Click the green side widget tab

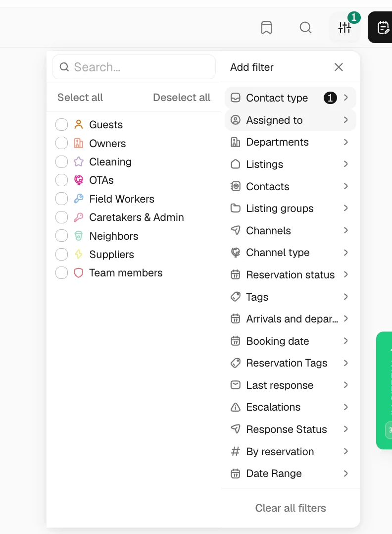[385, 390]
